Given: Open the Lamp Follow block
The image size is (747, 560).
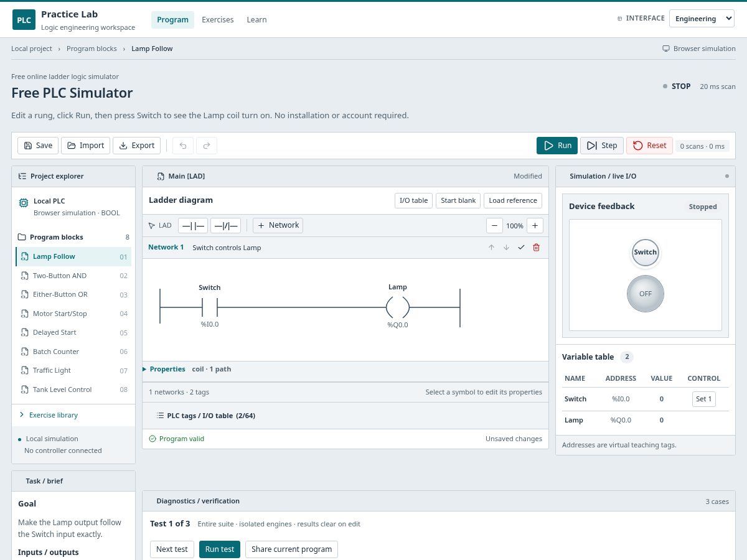Looking at the screenshot, I should tap(73, 256).
